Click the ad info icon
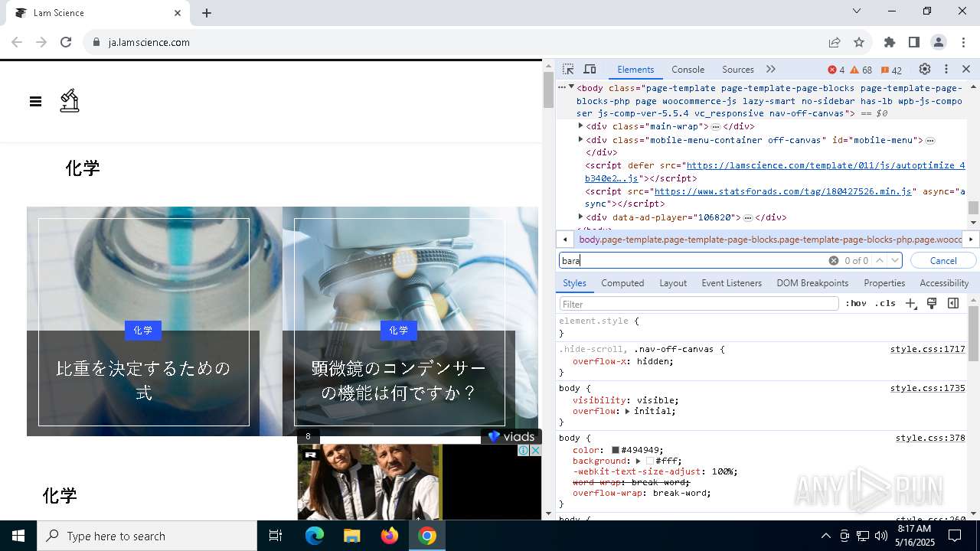The image size is (980, 551). point(524,451)
